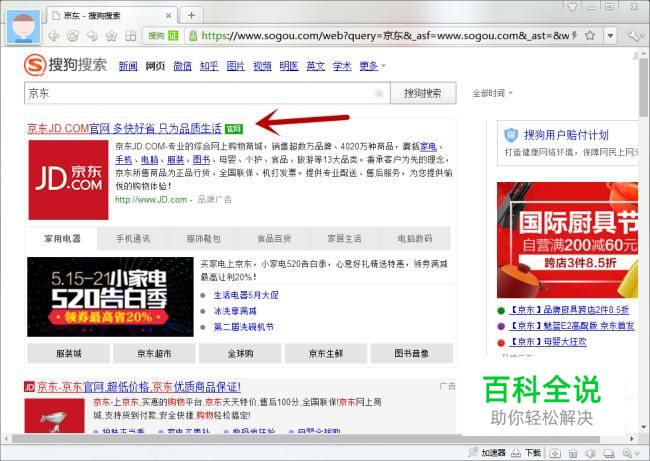Screen dimensions: 650x461
Task: Open the 京东JD.COM官网 result title link
Action: tap(124, 129)
